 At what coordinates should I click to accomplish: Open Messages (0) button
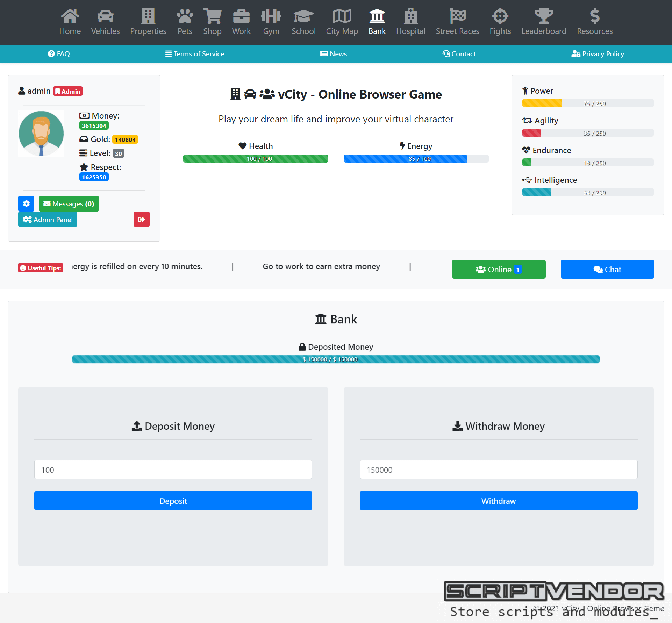pos(69,203)
